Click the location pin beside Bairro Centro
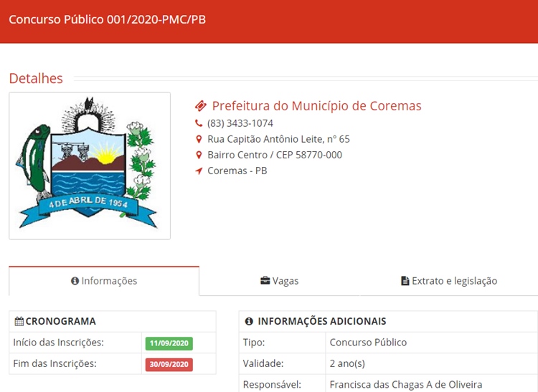The height and width of the screenshot is (392, 538). 199,155
